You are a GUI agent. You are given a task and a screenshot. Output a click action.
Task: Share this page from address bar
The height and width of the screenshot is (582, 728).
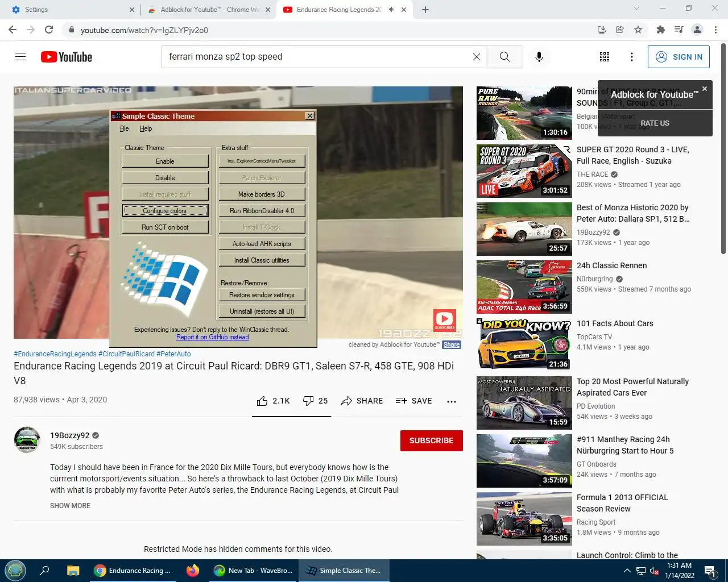tap(620, 30)
